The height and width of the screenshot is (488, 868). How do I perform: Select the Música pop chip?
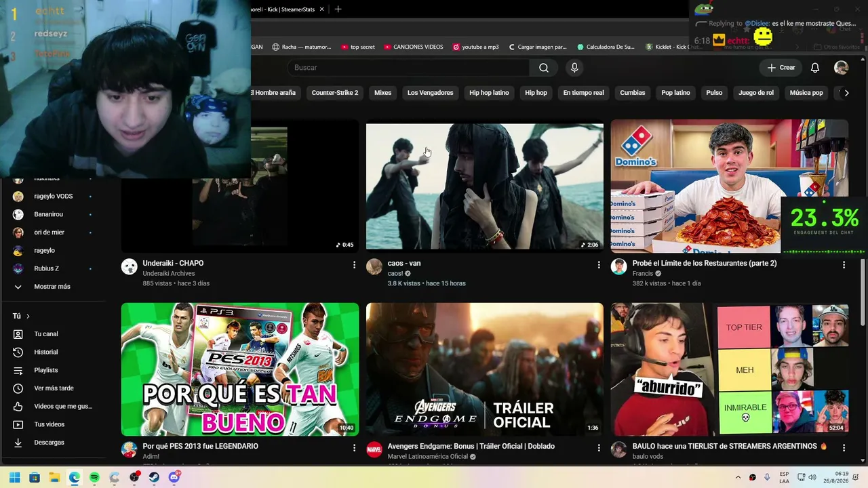click(806, 93)
